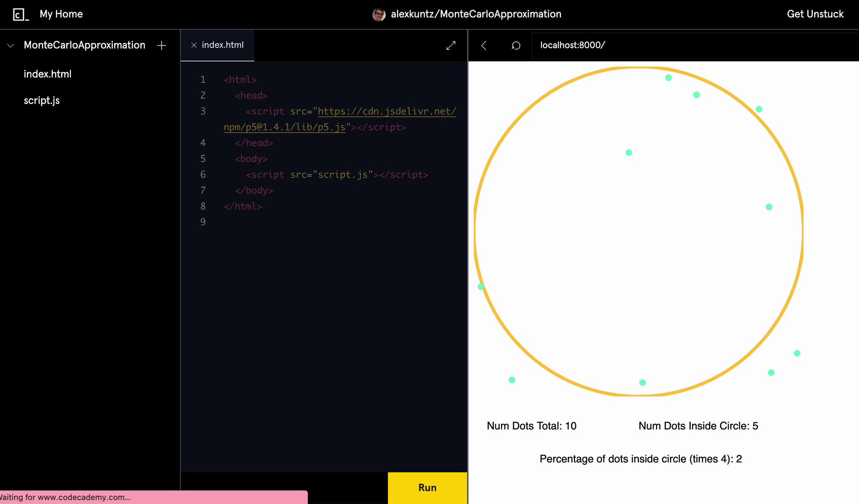Click My Home in the top bar
Image resolution: width=859 pixels, height=504 pixels.
[x=61, y=14]
